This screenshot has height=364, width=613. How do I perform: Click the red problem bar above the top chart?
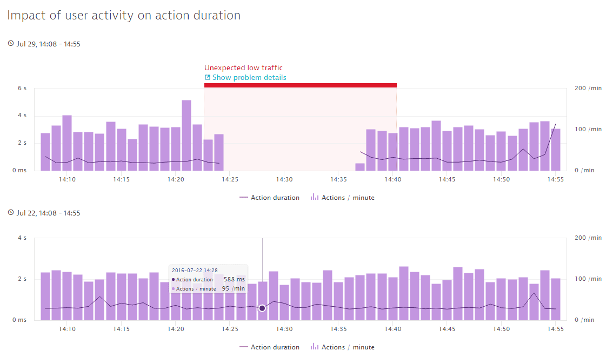pos(300,85)
